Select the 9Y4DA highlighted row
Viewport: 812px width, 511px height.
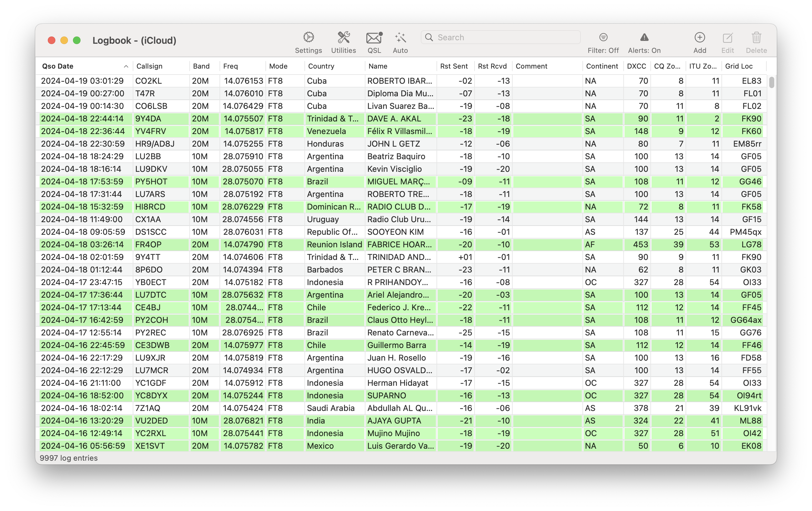[401, 119]
